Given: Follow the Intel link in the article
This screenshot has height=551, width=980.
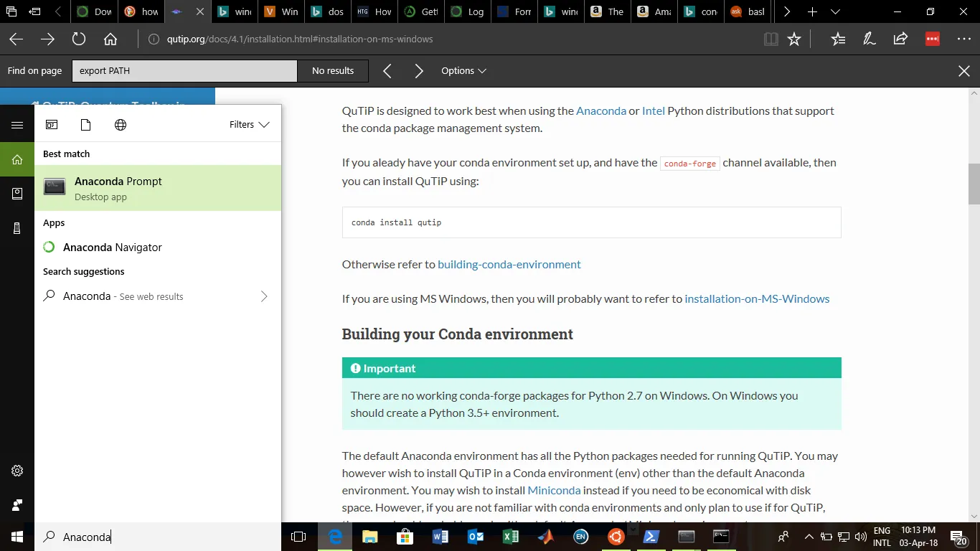Looking at the screenshot, I should coord(654,110).
